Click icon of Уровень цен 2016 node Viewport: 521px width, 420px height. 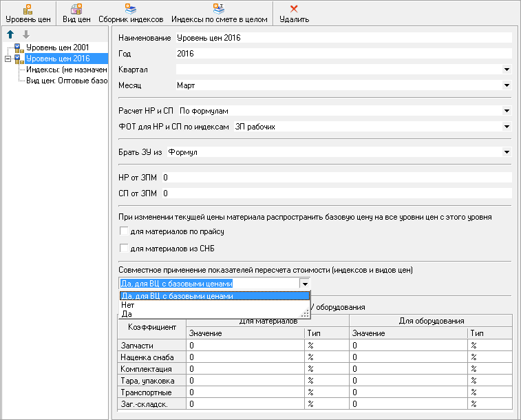[x=19, y=59]
